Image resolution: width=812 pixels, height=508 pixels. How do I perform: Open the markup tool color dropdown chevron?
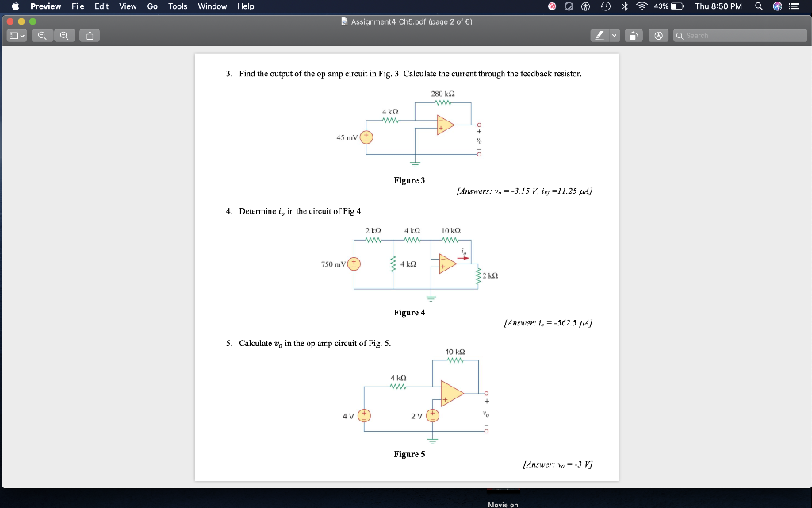click(x=615, y=35)
